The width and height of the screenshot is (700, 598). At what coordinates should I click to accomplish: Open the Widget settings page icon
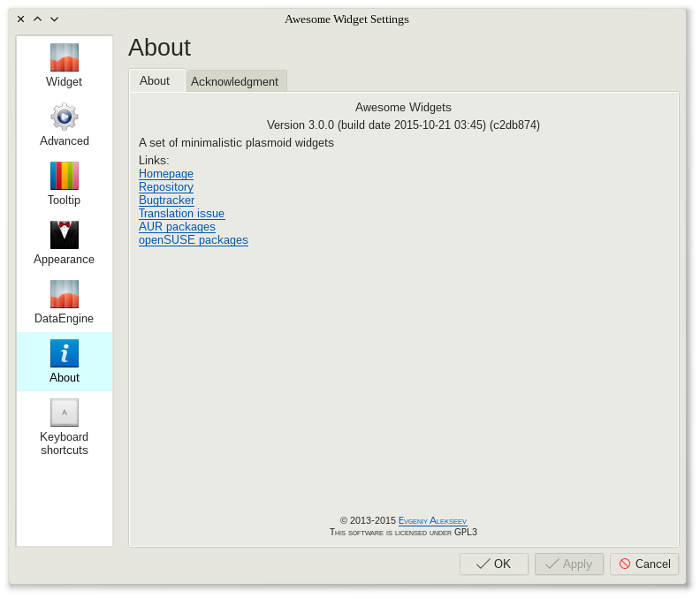coord(64,57)
